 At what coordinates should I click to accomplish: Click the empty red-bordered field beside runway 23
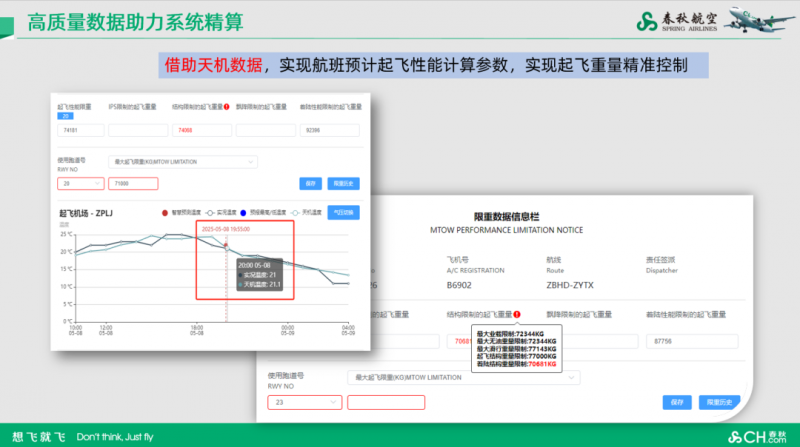point(386,402)
